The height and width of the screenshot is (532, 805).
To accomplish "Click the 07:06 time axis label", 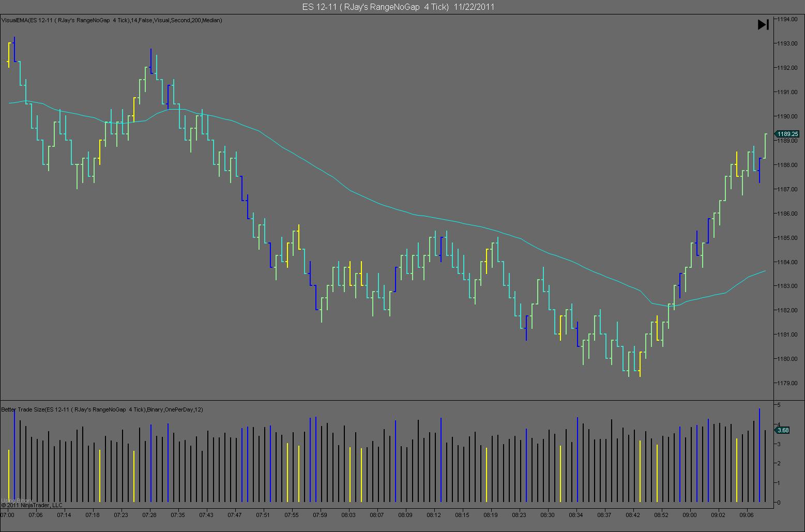I will point(36,515).
